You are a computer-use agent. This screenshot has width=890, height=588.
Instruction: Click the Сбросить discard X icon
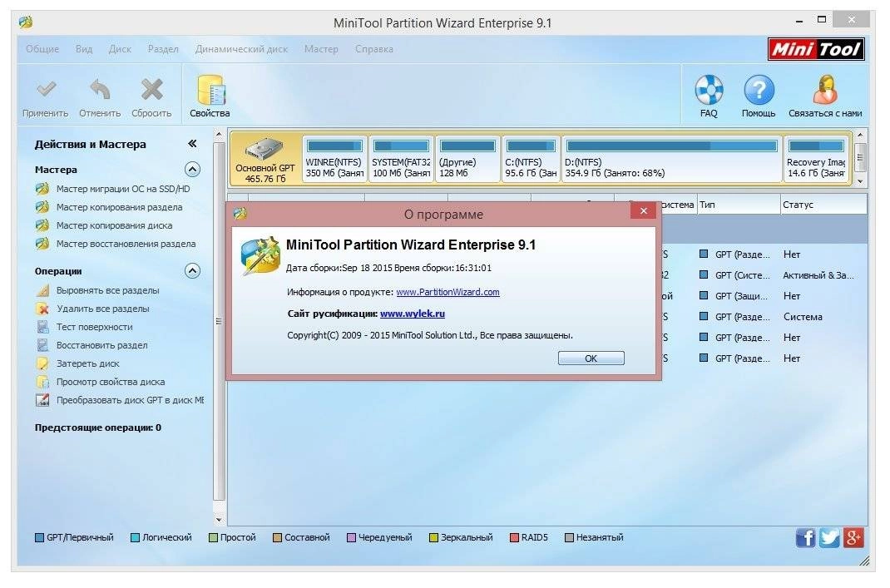coord(151,89)
